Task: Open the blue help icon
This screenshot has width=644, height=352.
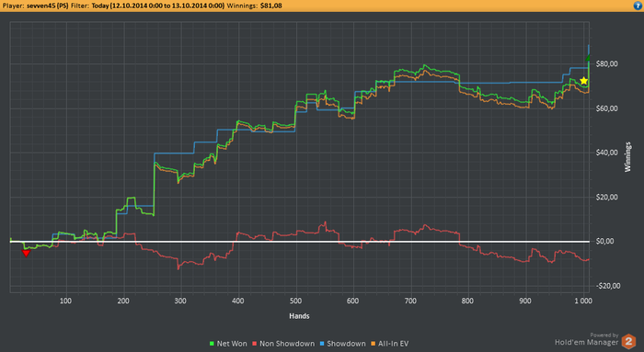Action: pos(638,6)
